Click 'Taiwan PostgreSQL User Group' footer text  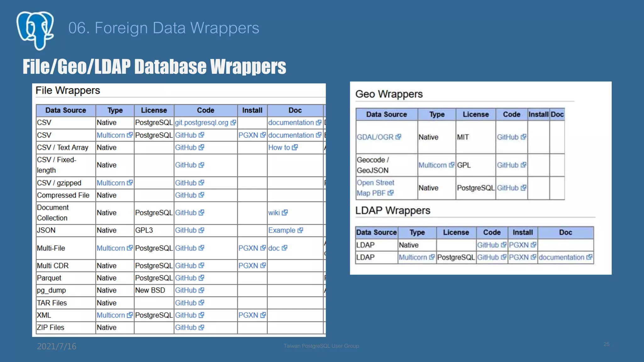click(x=321, y=346)
